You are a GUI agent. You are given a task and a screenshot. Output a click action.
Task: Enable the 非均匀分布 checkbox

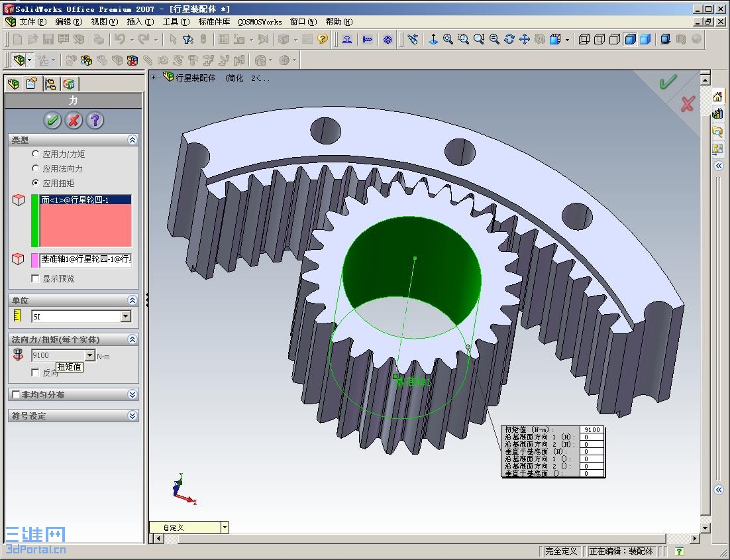(x=16, y=394)
